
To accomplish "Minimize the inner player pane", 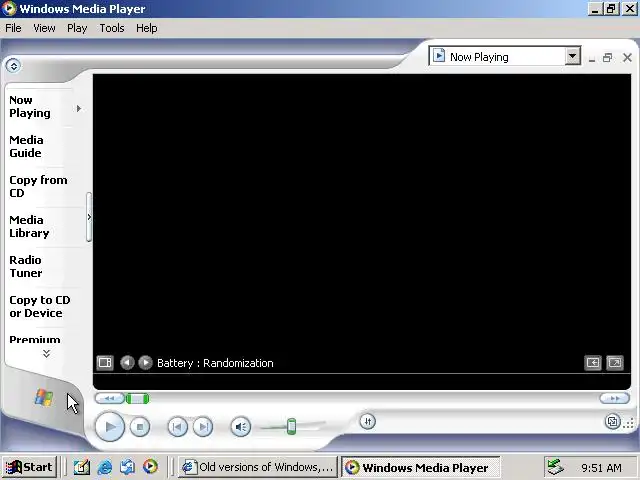I will [x=592, y=58].
